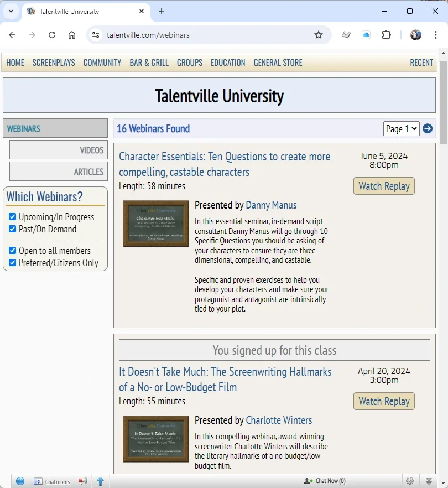Go to the next webinars page arrow
The height and width of the screenshot is (488, 448).
click(428, 129)
